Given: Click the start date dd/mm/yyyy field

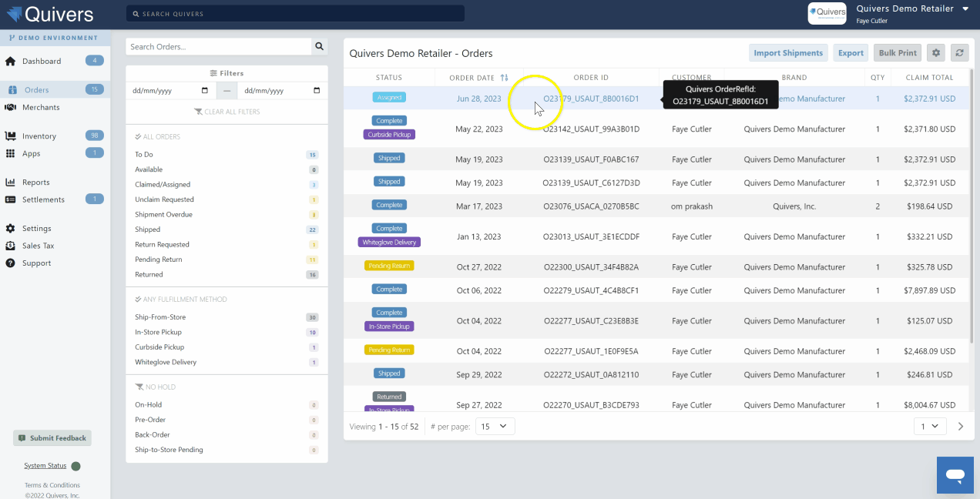Looking at the screenshot, I should pos(171,91).
